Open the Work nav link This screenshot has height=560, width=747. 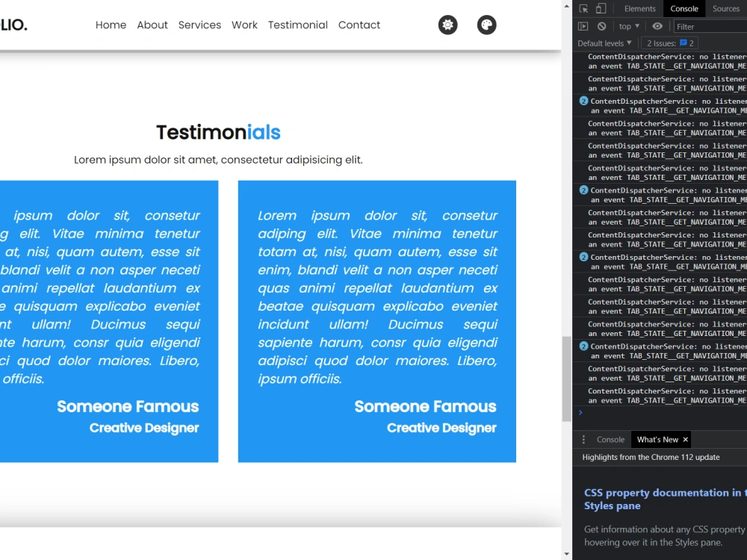coord(244,25)
